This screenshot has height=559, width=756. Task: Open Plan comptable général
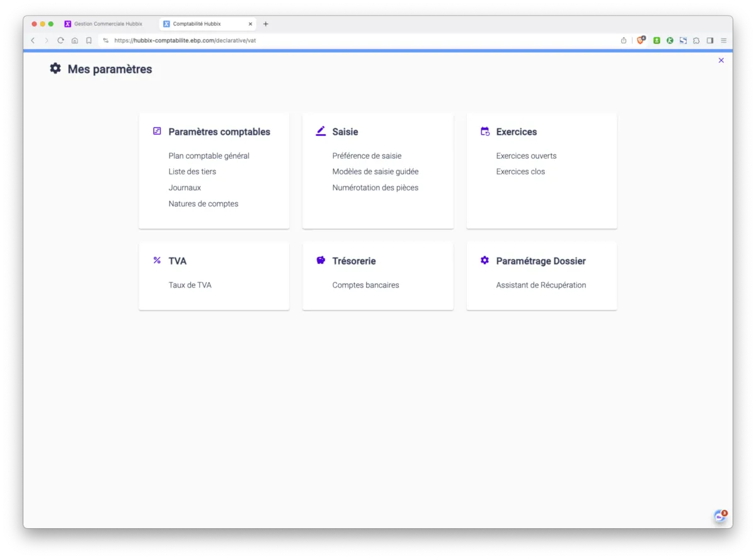click(209, 155)
